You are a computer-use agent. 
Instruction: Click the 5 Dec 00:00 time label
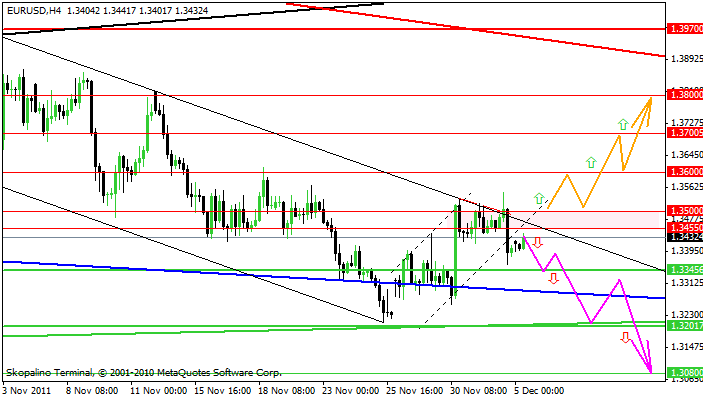coord(539,391)
